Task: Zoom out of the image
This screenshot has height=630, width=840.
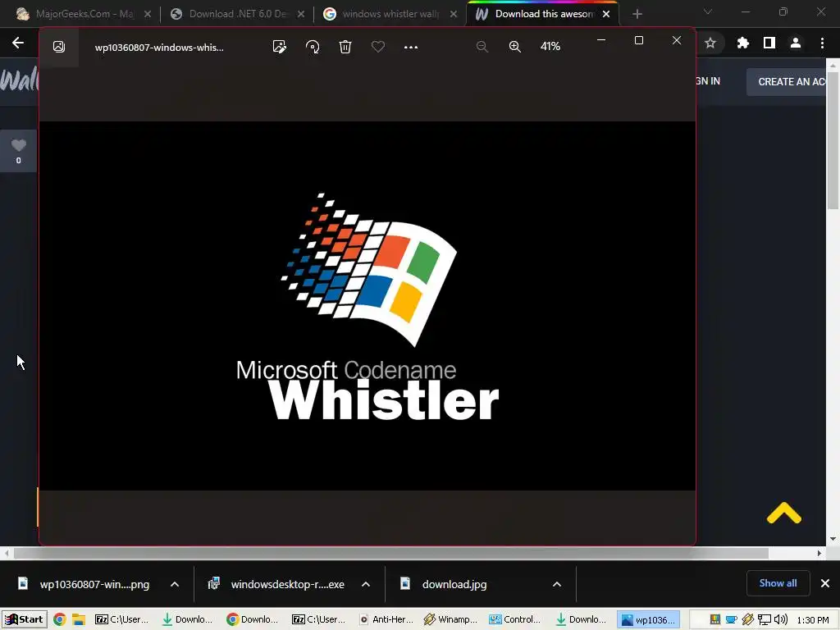Action: click(x=482, y=47)
